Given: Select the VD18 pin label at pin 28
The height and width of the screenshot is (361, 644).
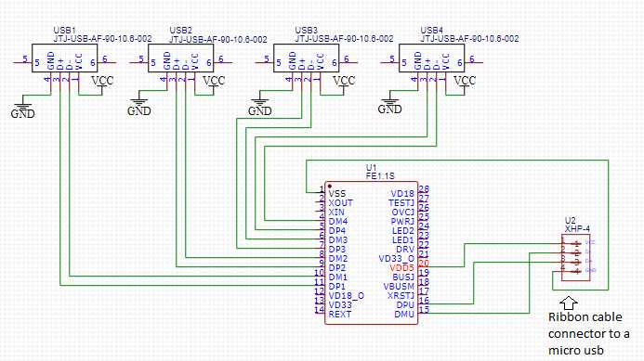Looking at the screenshot, I should click(x=402, y=194).
